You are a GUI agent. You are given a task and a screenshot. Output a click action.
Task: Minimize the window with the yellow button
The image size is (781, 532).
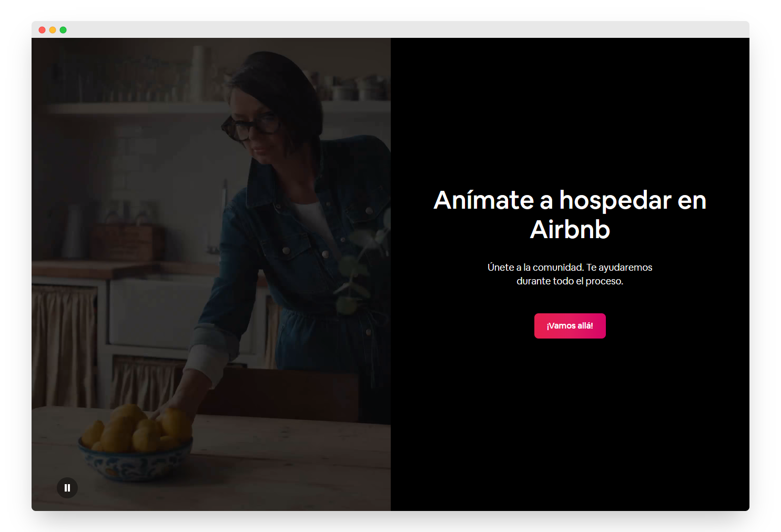point(53,30)
